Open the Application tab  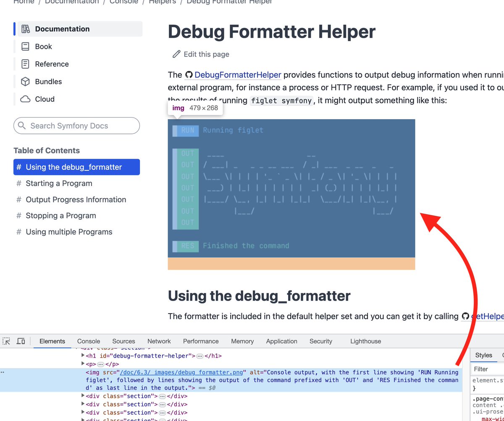coord(281,341)
